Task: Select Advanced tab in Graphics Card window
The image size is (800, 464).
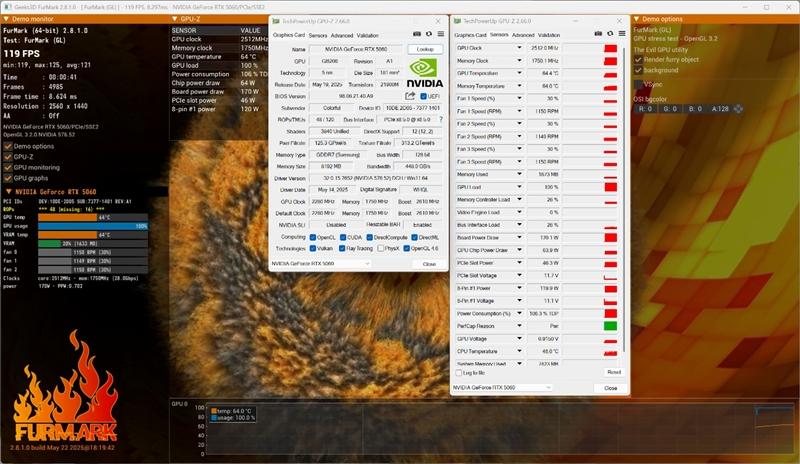Action: (x=342, y=35)
